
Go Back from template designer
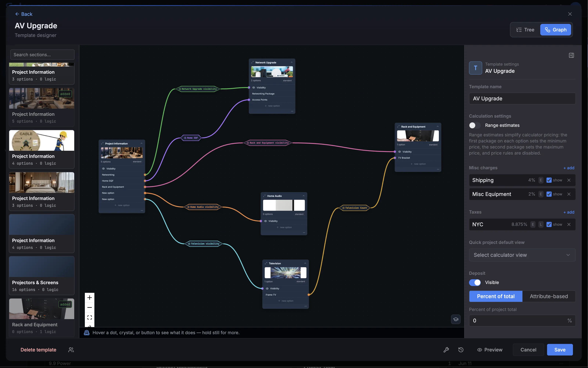pyautogui.click(x=24, y=14)
